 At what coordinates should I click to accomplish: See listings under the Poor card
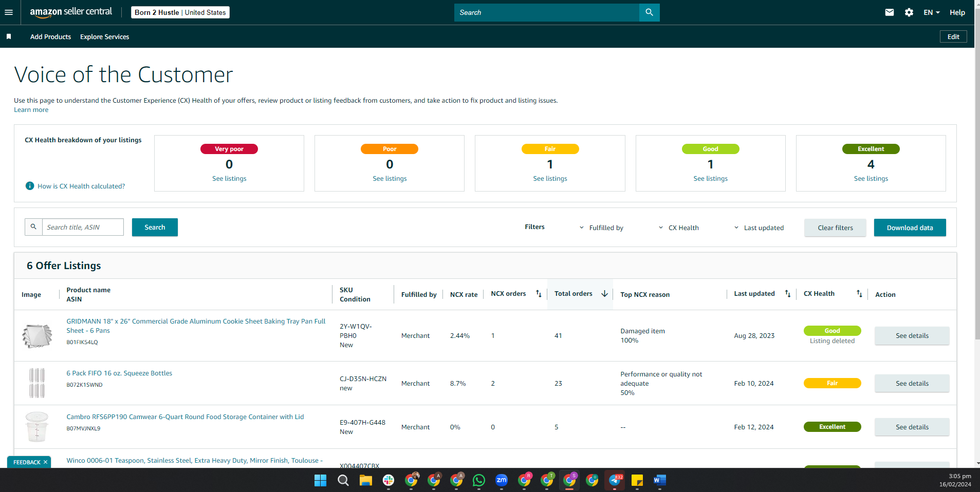(390, 179)
